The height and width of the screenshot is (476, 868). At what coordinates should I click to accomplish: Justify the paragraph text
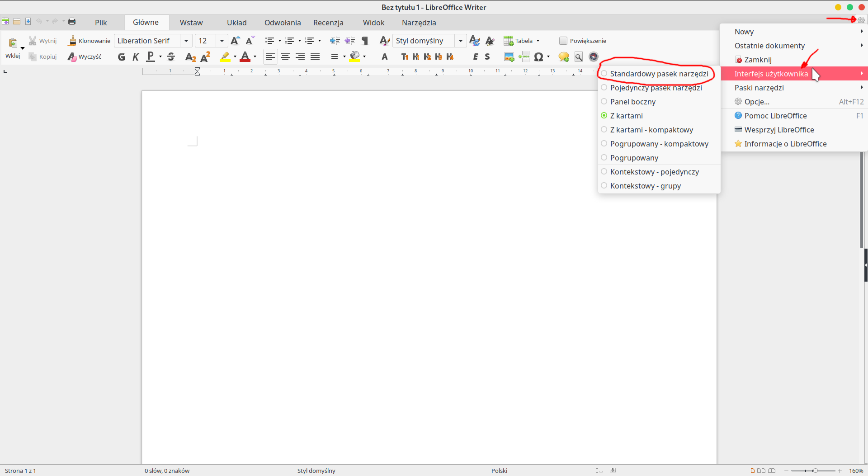(x=315, y=57)
